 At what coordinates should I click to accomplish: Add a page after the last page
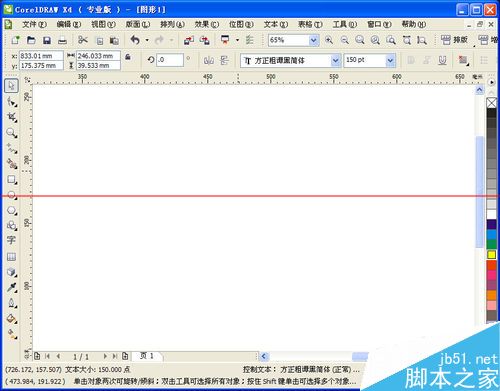pyautogui.click(x=125, y=356)
